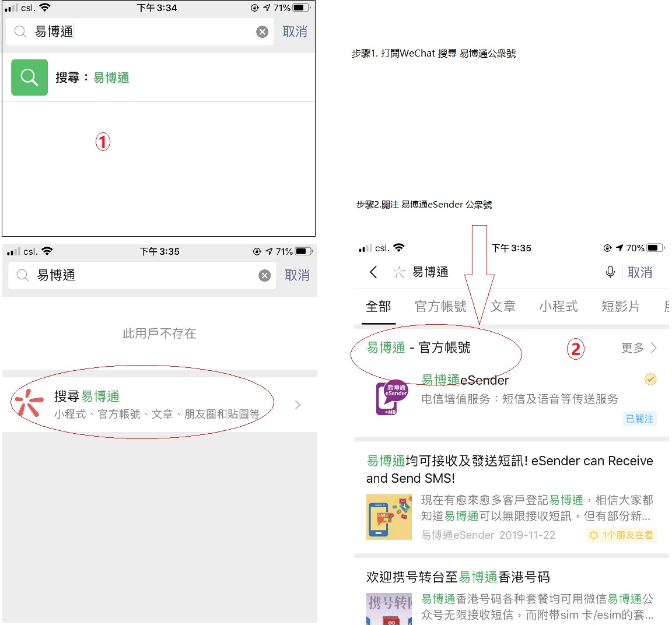The width and height of the screenshot is (672, 625).
Task: Tap the orange verified badge of eSender
Action: point(650,379)
